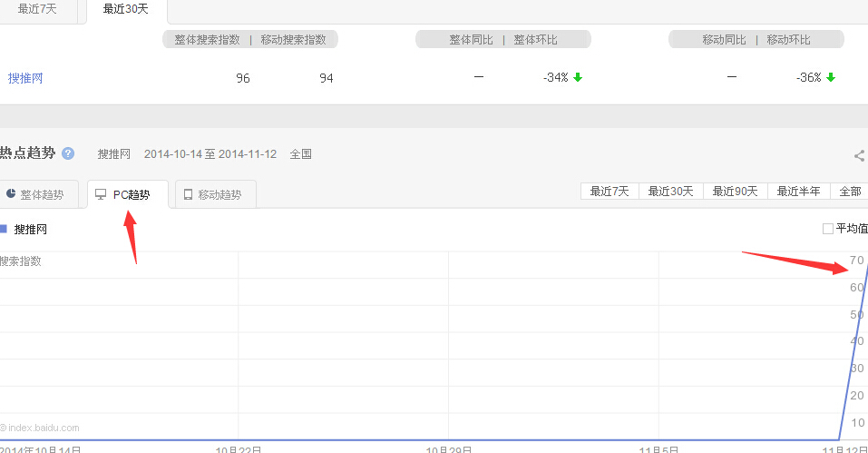This screenshot has height=453, width=868.
Task: Set chart range to 最近7天
Action: click(x=610, y=191)
